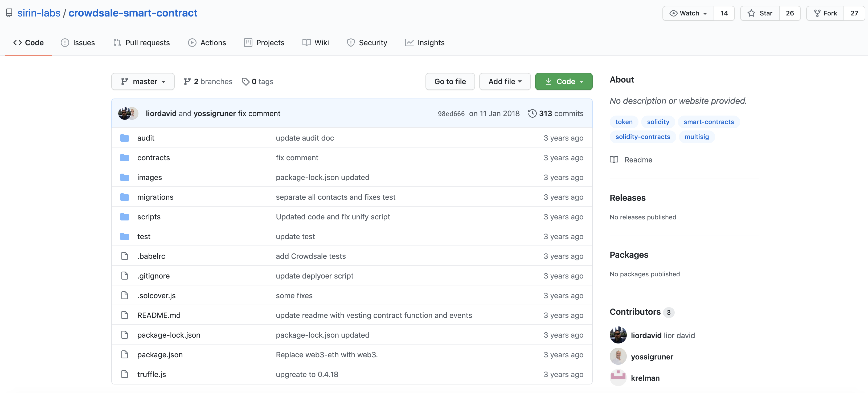Image resolution: width=868 pixels, height=393 pixels.
Task: Click the file icon next to package.json
Action: point(125,355)
